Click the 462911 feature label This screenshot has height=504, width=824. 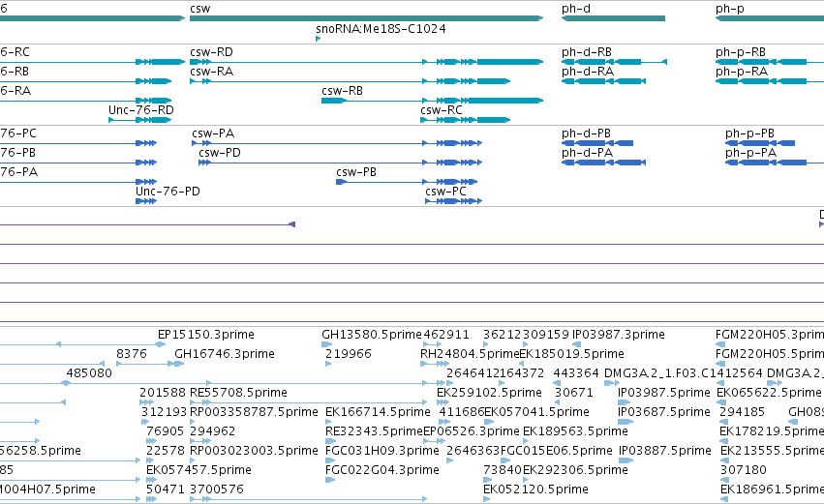(x=446, y=335)
